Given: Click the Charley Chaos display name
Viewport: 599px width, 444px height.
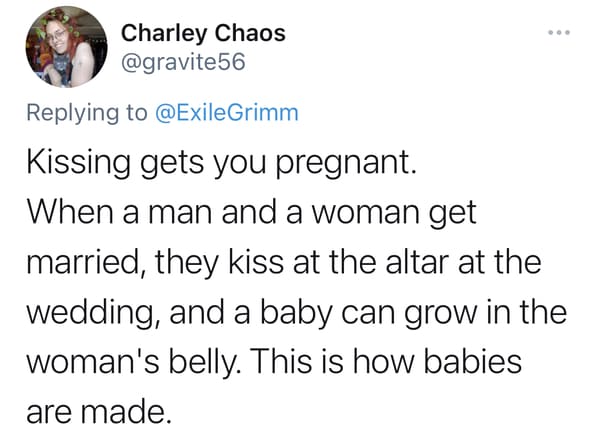Looking at the screenshot, I should [203, 34].
